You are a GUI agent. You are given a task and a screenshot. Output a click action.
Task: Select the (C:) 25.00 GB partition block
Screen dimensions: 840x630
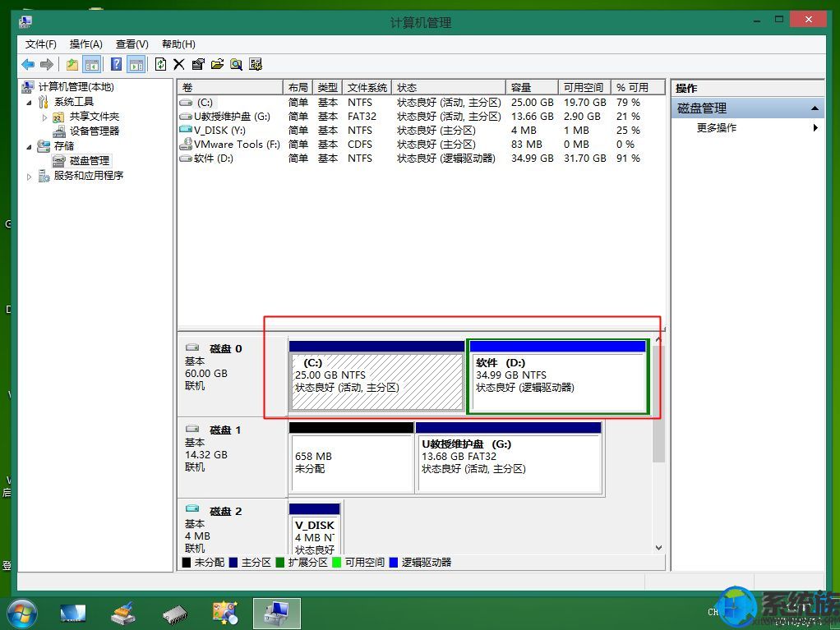tap(376, 377)
